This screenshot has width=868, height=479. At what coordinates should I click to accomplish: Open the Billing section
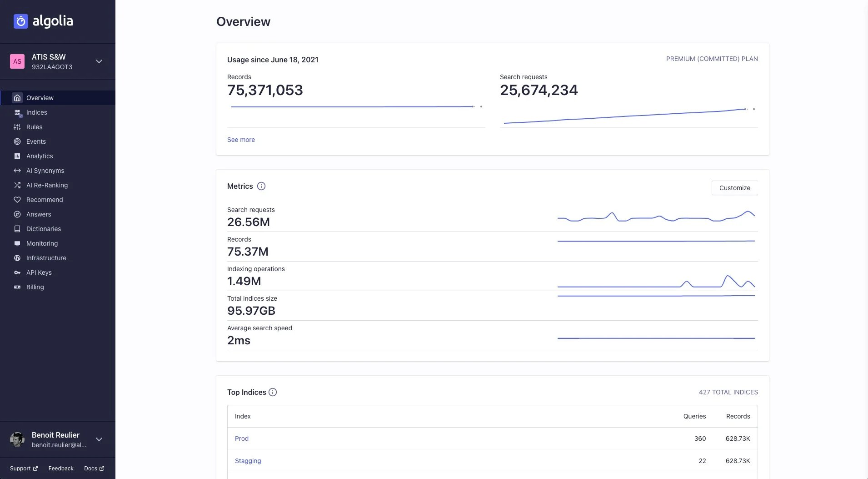[x=35, y=287]
